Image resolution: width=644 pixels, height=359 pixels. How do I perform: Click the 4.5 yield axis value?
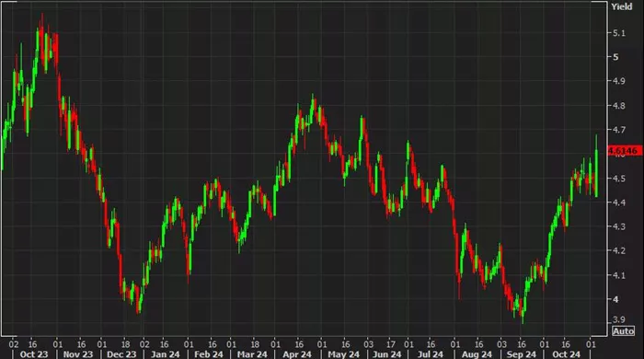pyautogui.click(x=619, y=179)
